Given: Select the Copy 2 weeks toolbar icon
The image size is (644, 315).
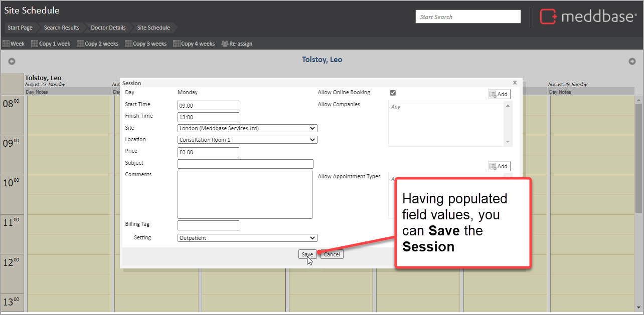Looking at the screenshot, I should (x=80, y=44).
